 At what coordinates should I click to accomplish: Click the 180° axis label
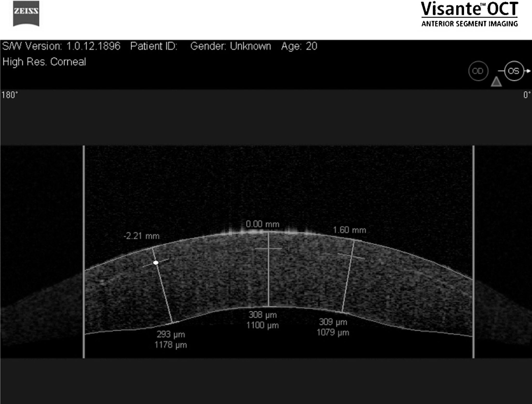pos(10,95)
